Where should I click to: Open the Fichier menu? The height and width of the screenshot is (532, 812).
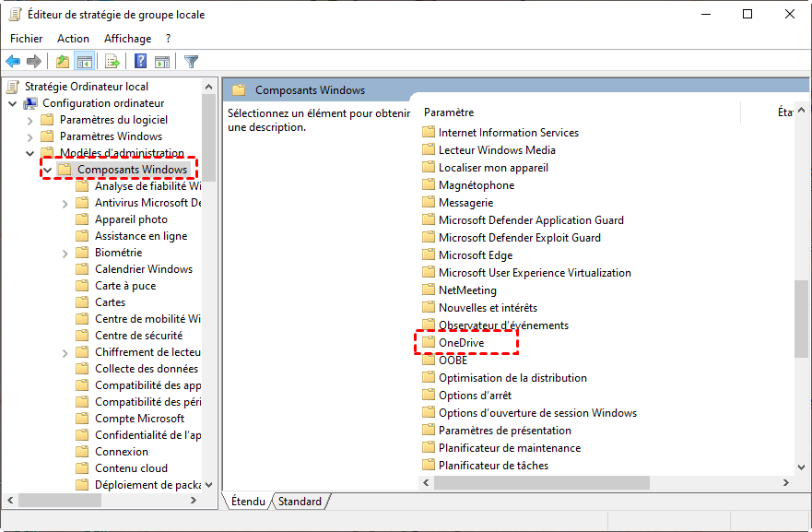pyautogui.click(x=27, y=39)
